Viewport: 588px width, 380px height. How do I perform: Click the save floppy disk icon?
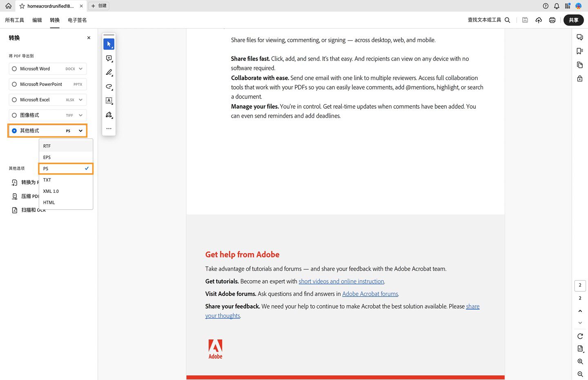(525, 20)
